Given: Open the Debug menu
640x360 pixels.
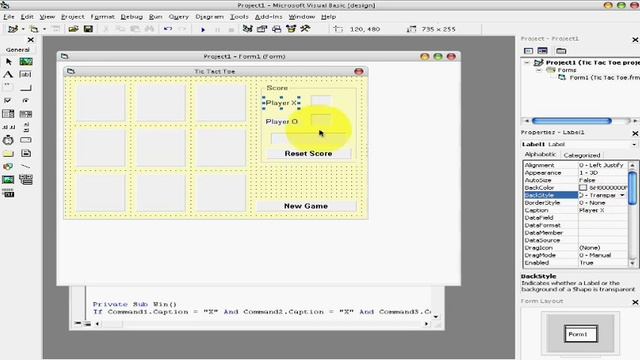Looking at the screenshot, I should (x=131, y=17).
